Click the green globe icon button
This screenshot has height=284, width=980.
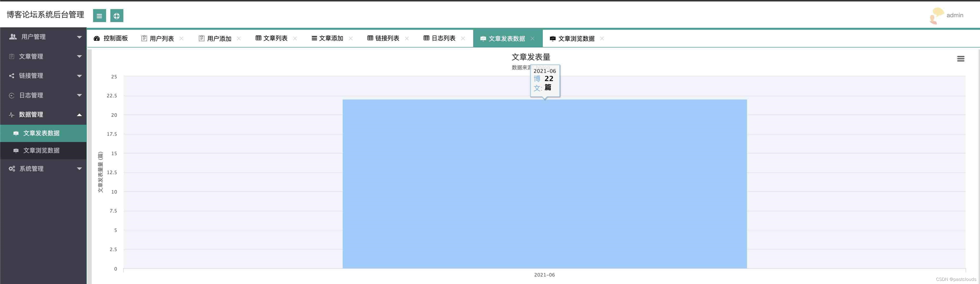pos(117,16)
